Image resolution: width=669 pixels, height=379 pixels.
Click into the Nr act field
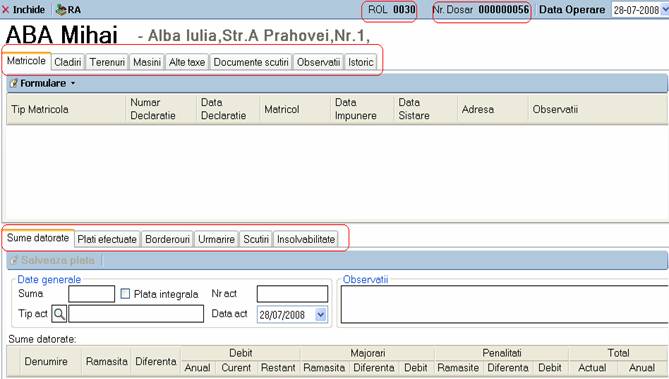292,294
